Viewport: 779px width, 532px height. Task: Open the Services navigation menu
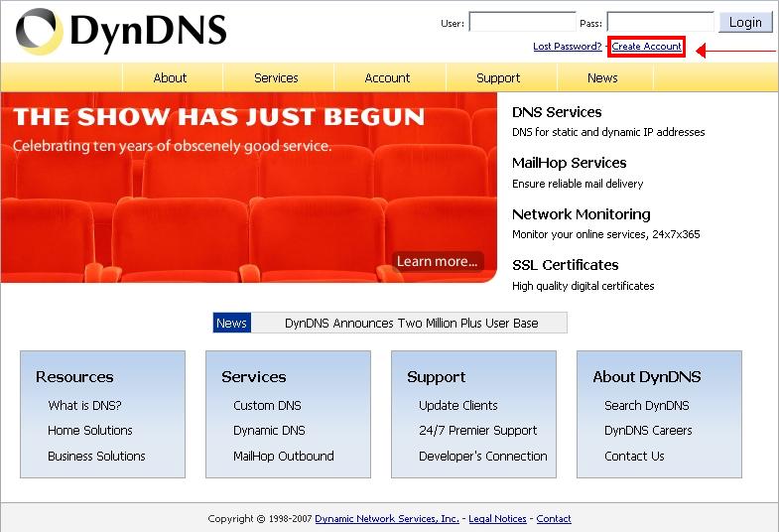pyautogui.click(x=276, y=78)
